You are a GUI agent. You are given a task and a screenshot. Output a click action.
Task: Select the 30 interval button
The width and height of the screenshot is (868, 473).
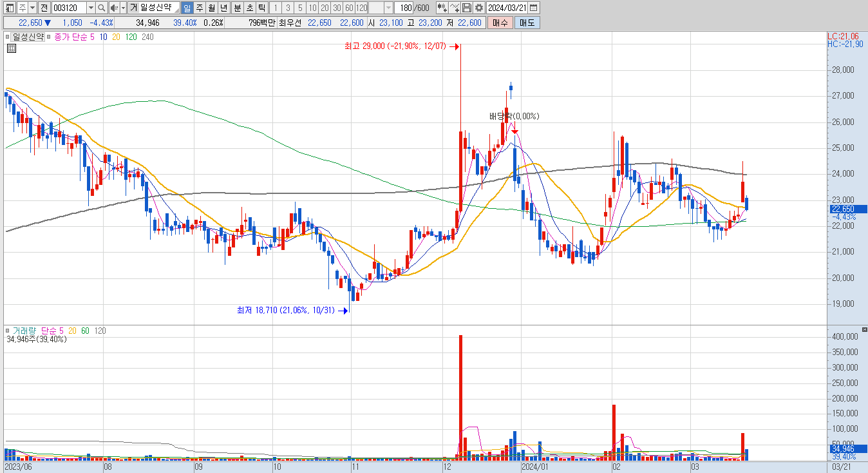pos(337,8)
